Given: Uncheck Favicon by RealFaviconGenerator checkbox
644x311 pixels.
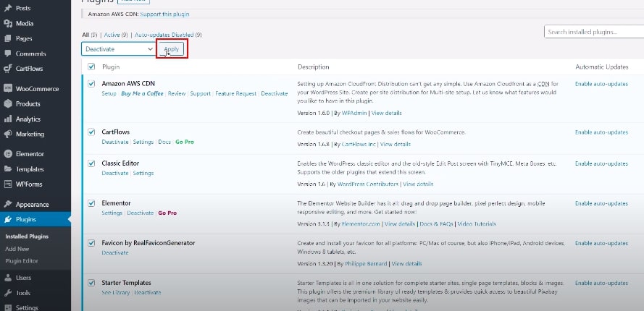Looking at the screenshot, I should point(91,243).
